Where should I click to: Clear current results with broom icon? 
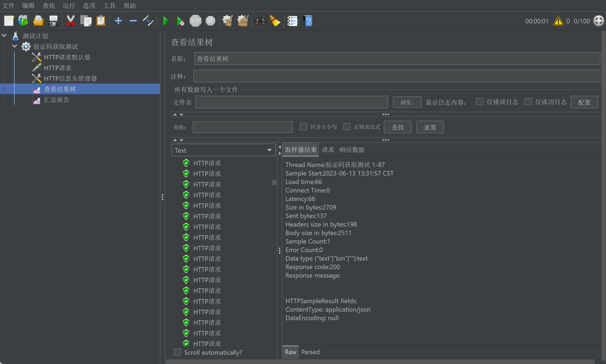(228, 21)
